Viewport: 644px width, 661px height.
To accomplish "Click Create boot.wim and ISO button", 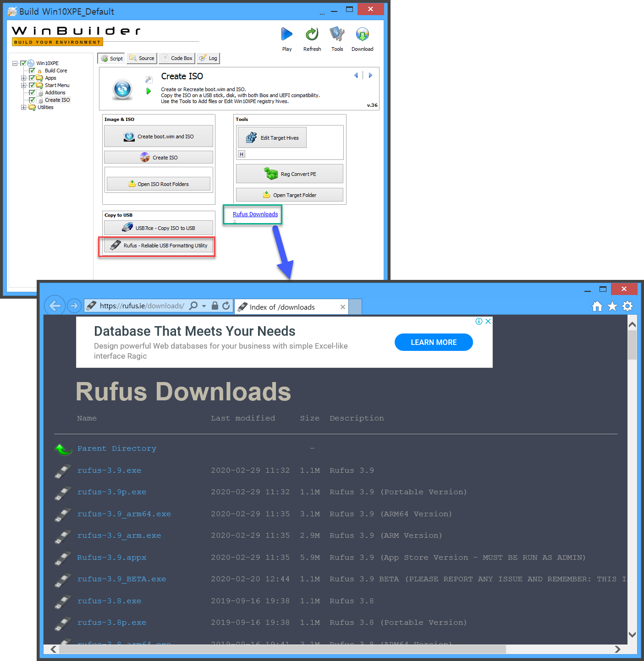I will pyautogui.click(x=159, y=137).
